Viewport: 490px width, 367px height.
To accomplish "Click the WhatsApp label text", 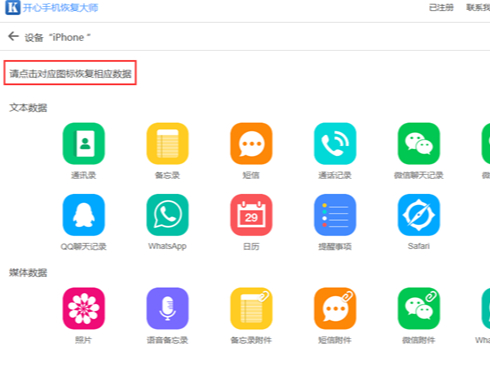I will [167, 246].
